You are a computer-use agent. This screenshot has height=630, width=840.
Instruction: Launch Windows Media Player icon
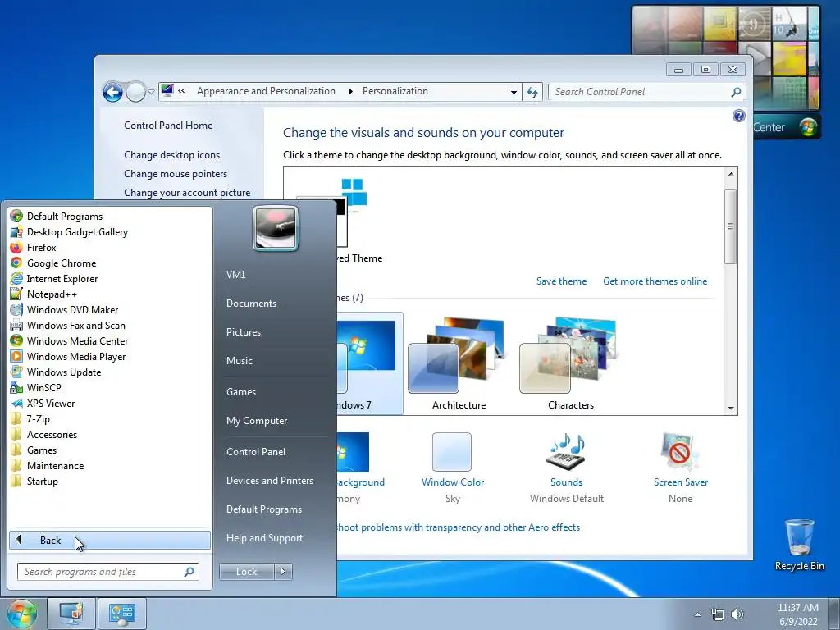coord(16,356)
